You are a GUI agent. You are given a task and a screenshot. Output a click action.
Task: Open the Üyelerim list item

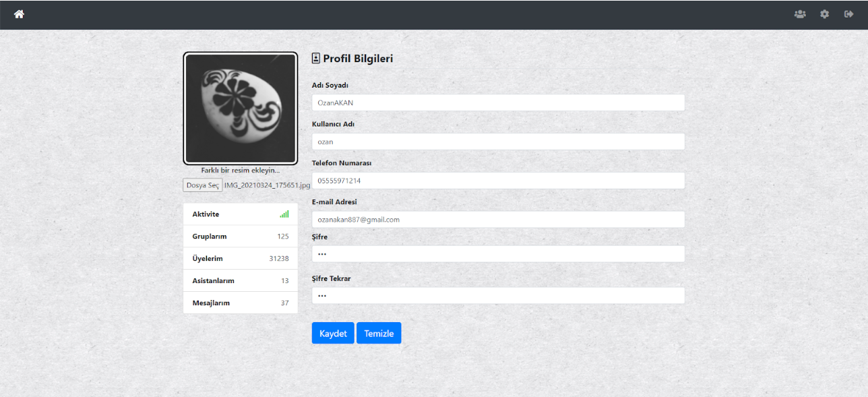(x=241, y=259)
